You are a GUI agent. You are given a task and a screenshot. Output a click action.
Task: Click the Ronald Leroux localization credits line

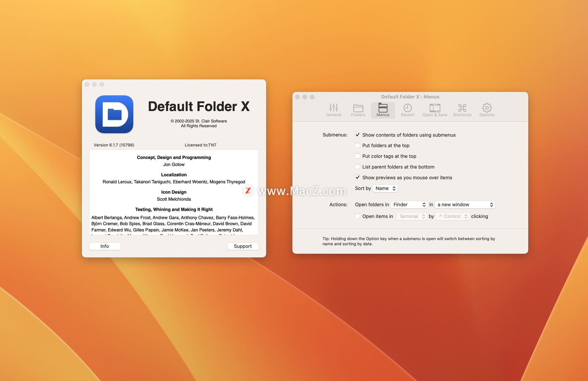(x=174, y=182)
